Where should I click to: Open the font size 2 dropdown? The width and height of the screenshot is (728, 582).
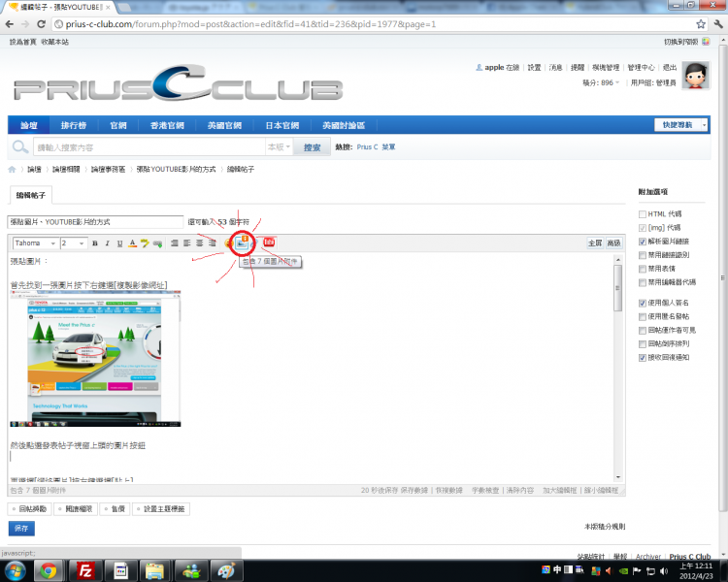pos(74,243)
